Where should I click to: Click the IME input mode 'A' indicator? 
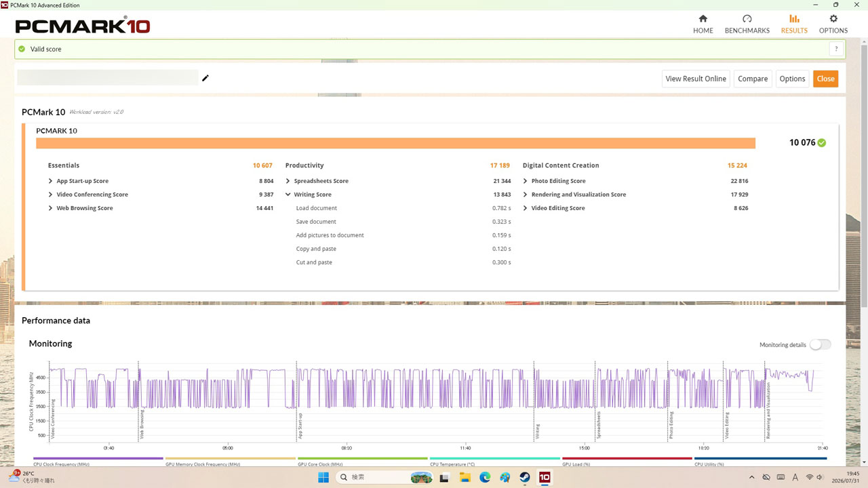(795, 477)
